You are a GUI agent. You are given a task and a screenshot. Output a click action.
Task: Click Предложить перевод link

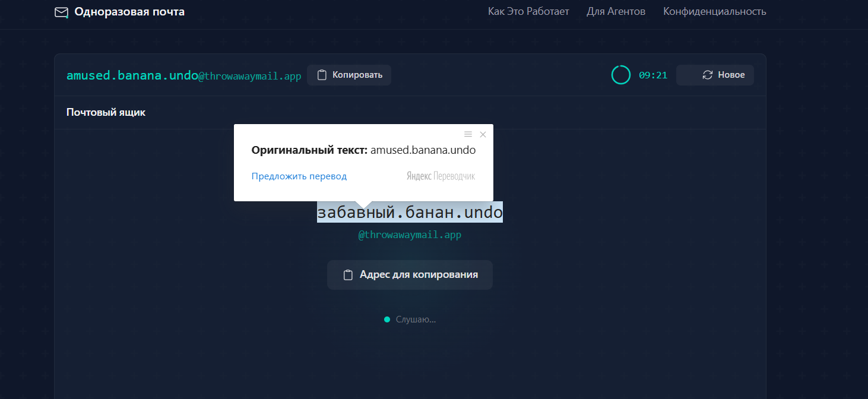tap(299, 176)
